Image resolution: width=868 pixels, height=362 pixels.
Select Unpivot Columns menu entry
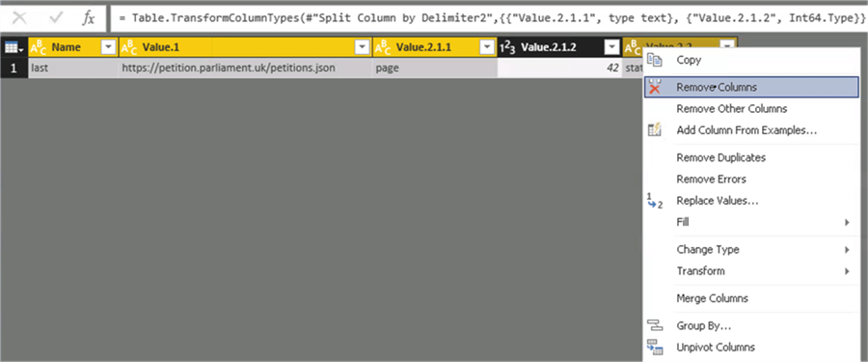click(x=751, y=348)
